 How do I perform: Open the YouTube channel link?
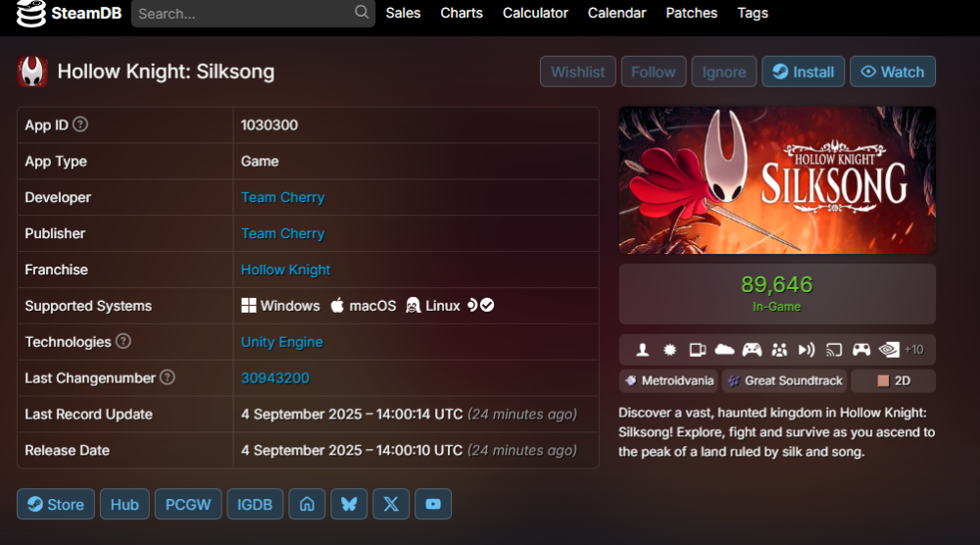pyautogui.click(x=433, y=504)
